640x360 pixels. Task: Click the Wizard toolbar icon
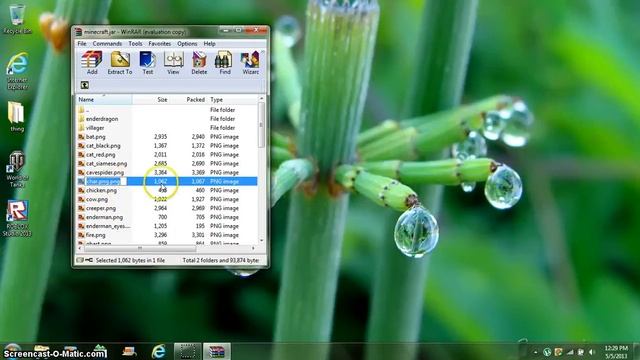[x=250, y=62]
